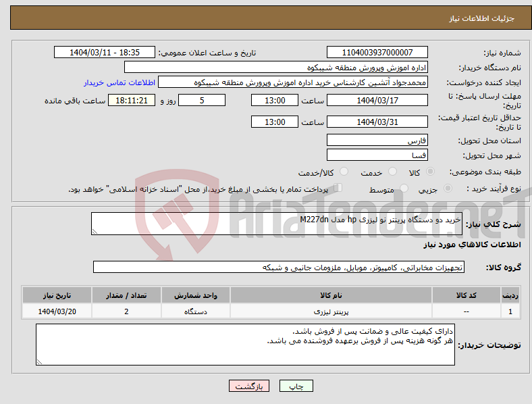
Task: Click the remaining days field showing 5
Action: click(x=202, y=100)
